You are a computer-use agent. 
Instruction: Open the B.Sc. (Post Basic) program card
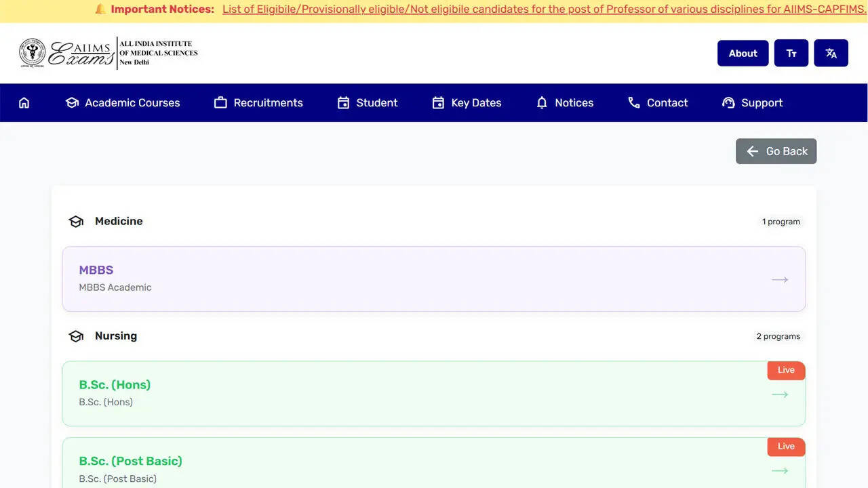[x=434, y=468]
